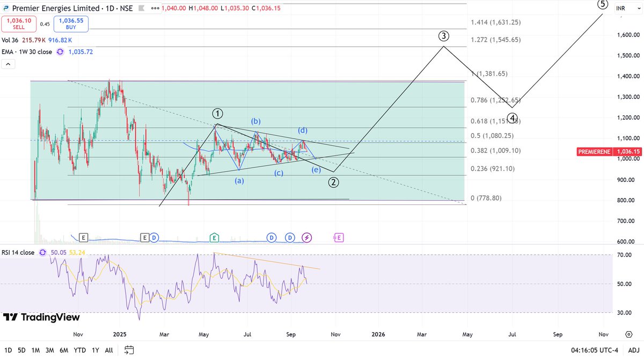Open the green earnings E marker

tap(214, 237)
